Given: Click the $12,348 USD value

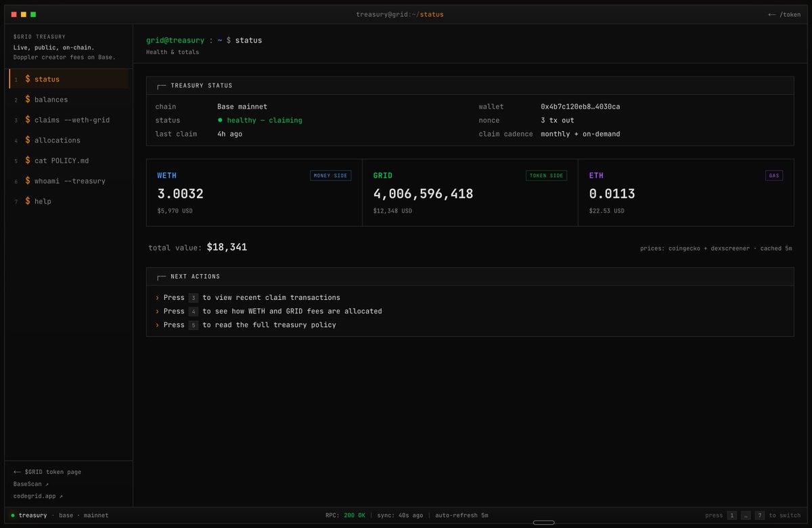Looking at the screenshot, I should 392,211.
